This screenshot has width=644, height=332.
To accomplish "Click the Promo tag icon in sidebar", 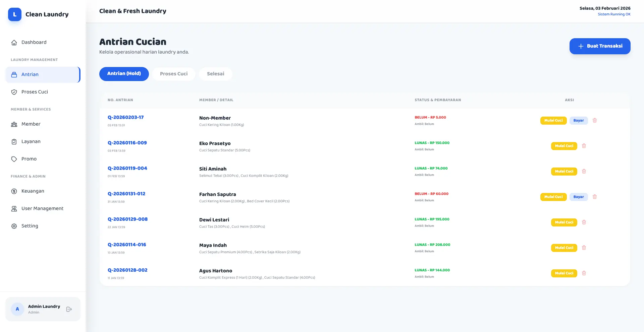I will click(14, 159).
